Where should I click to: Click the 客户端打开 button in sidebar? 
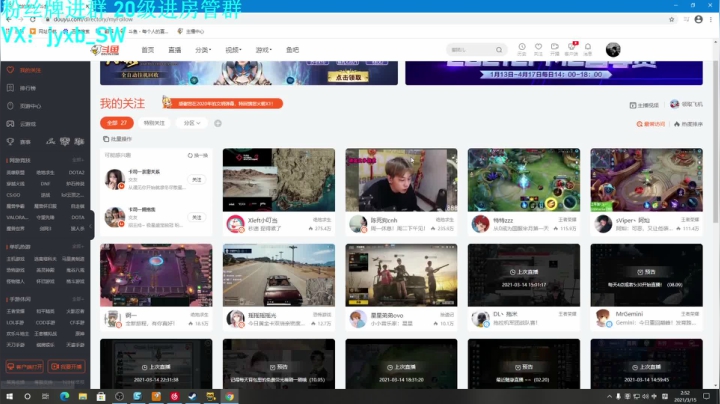click(24, 366)
